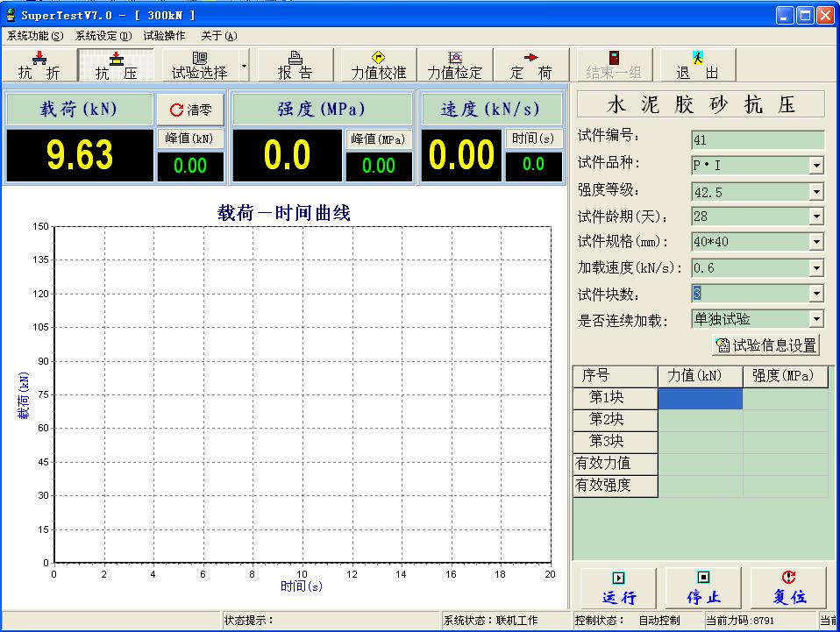Click the 退出 exit icon
Viewport: 840px width, 632px height.
click(696, 65)
